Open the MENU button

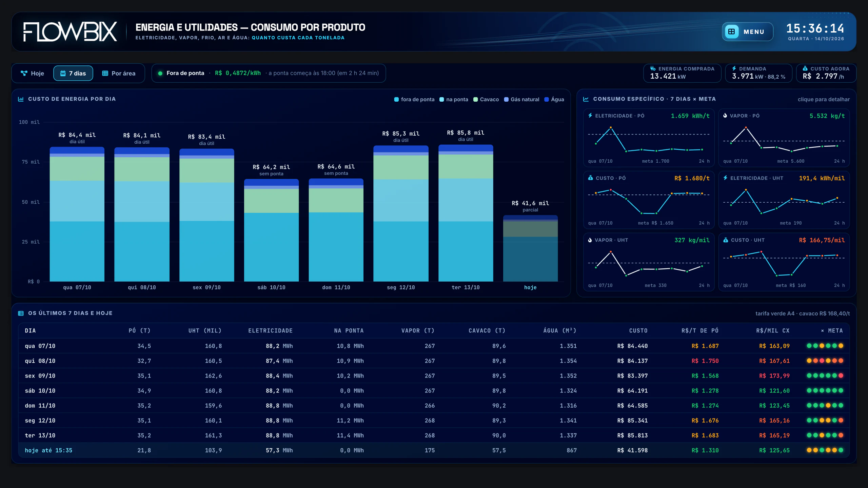coord(747,32)
